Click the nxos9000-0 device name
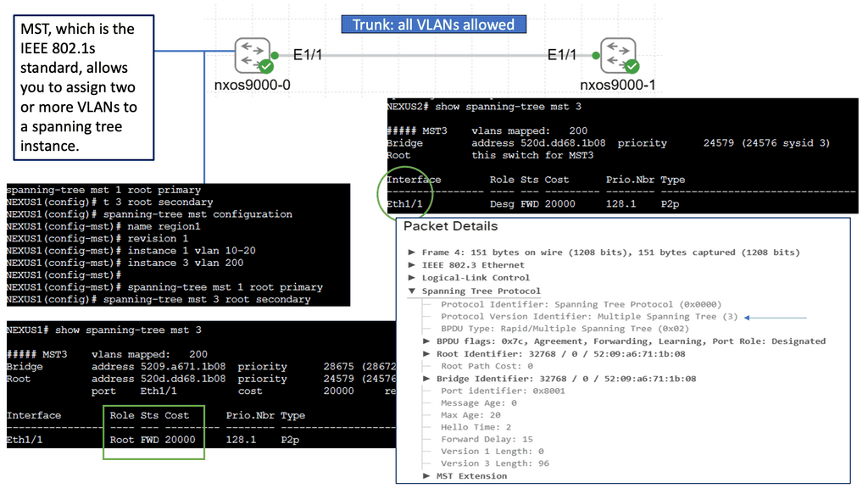The height and width of the screenshot is (488, 868). [253, 86]
